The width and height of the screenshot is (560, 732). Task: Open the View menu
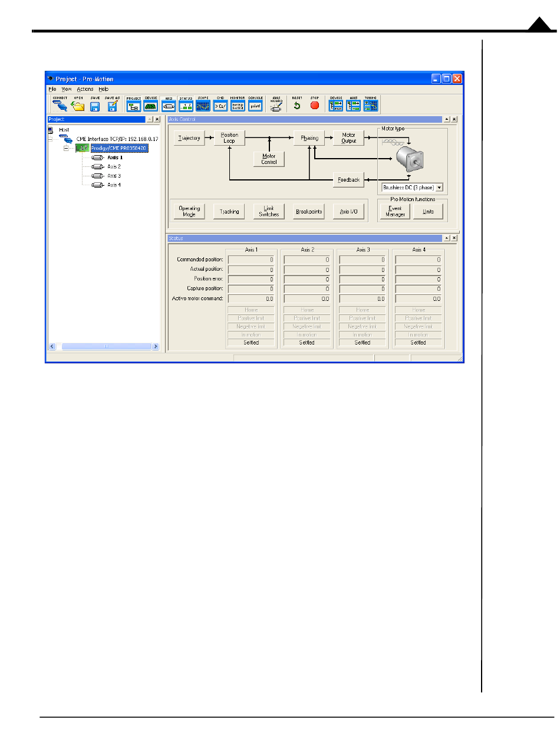pos(67,89)
